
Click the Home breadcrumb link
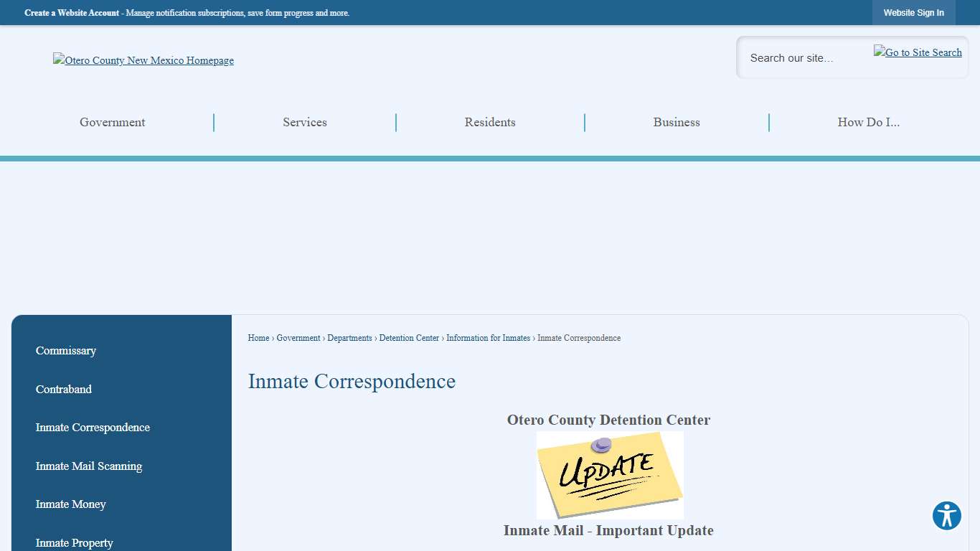click(258, 338)
